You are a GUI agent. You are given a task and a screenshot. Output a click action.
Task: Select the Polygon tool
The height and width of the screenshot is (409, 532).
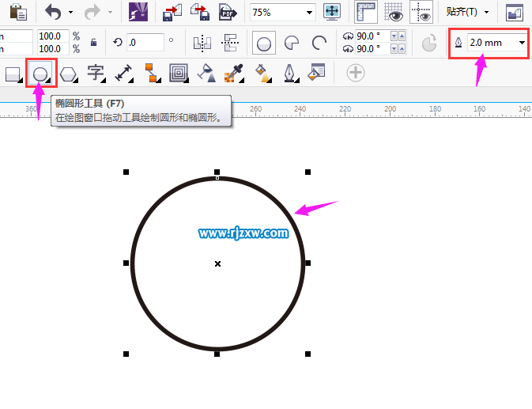(x=69, y=74)
